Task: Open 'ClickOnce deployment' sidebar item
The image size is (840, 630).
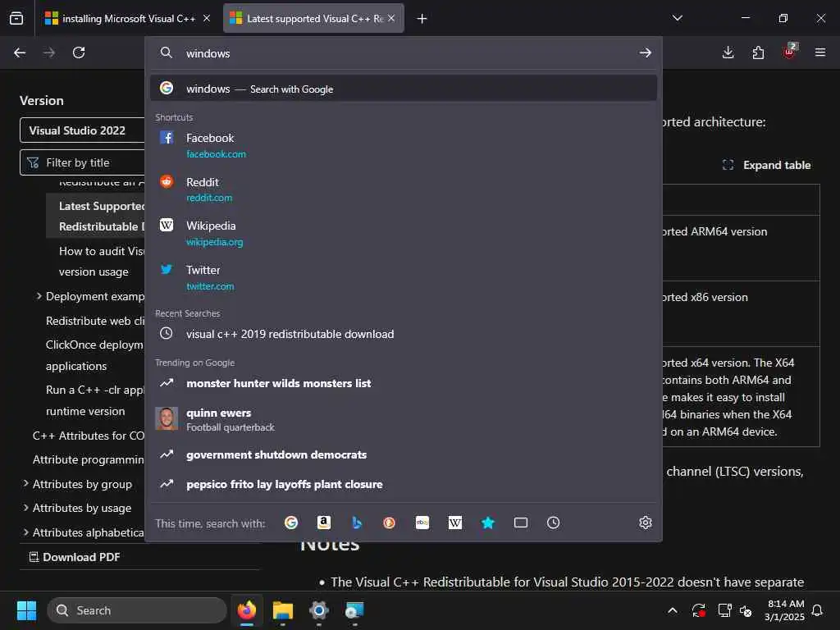Action: (95, 355)
